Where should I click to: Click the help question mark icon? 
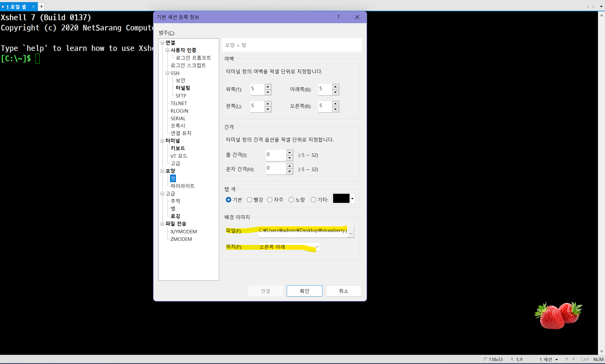[338, 17]
